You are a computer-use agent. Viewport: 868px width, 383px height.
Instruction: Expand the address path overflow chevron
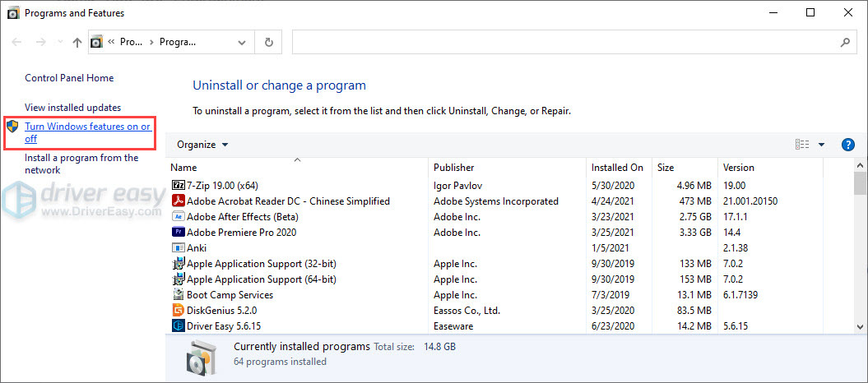tap(111, 42)
